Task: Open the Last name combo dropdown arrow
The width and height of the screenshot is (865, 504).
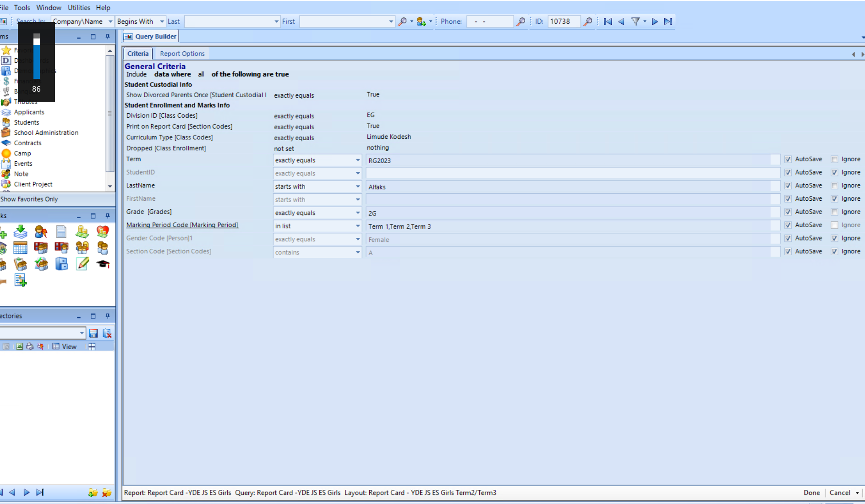Action: tap(276, 22)
